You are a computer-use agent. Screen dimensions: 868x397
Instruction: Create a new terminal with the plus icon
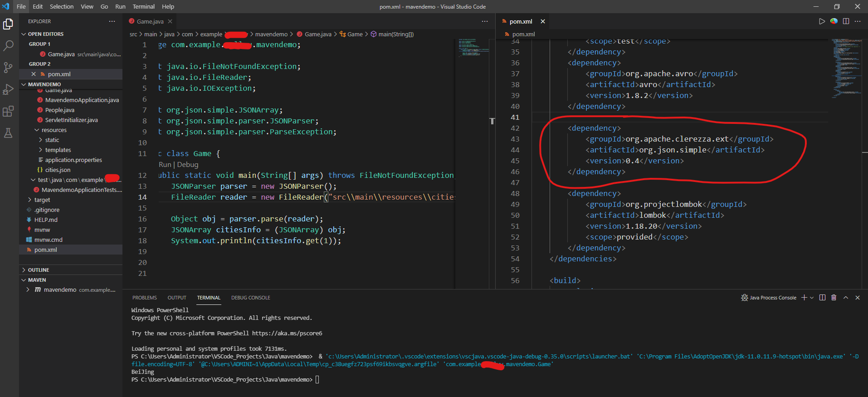(804, 298)
